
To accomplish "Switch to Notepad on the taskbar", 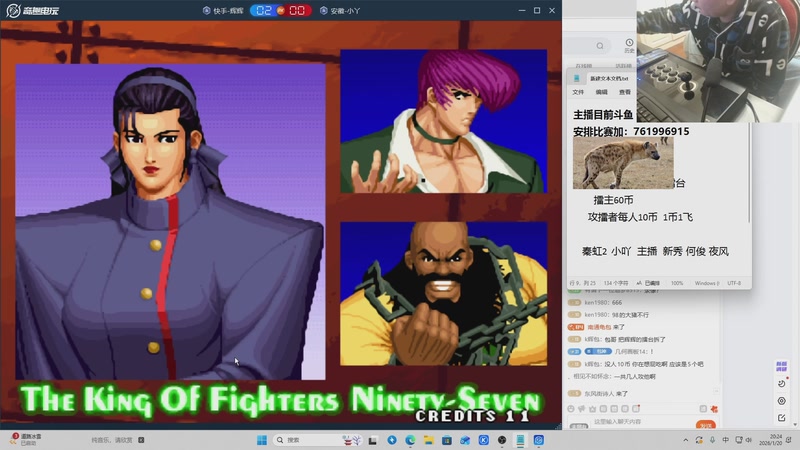I will pos(520,440).
